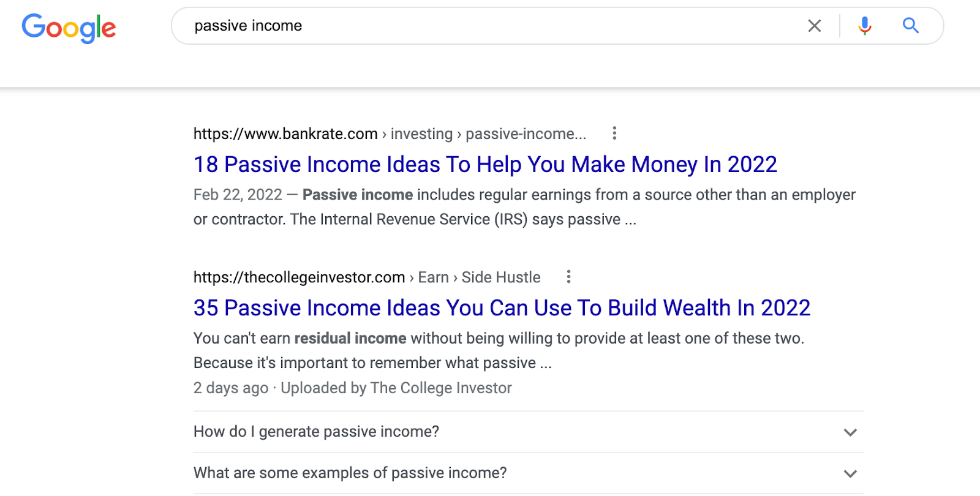Click the bankrate.com URL breadcrumb

(285, 134)
